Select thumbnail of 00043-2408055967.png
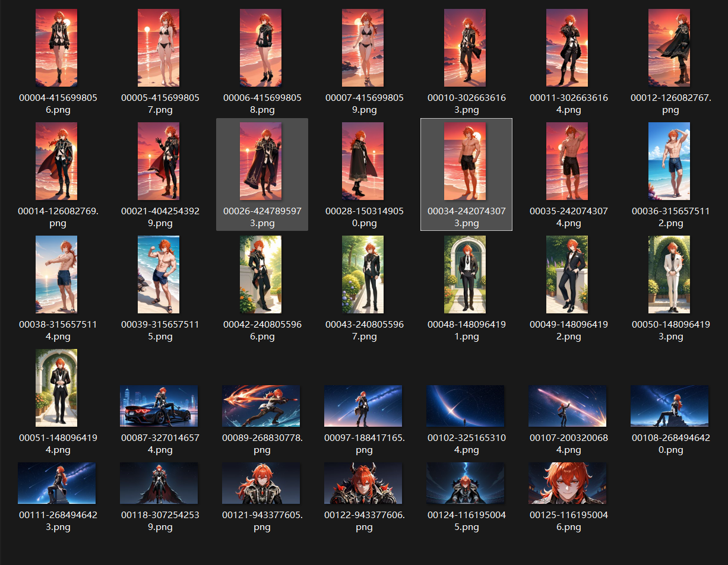 click(363, 274)
